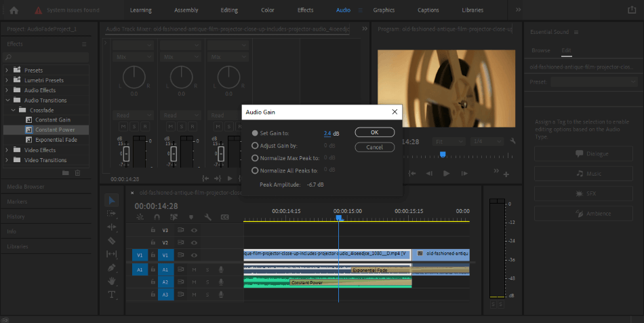Open the Media Browser panel tab

[26, 187]
